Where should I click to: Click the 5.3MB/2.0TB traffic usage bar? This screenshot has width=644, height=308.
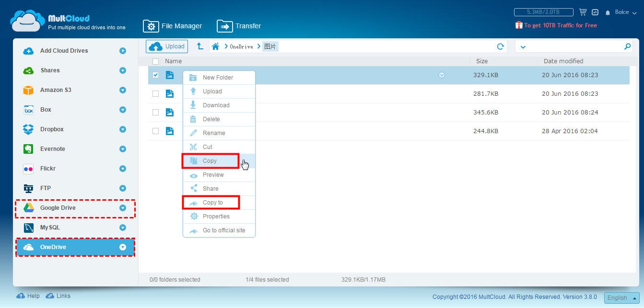tap(543, 12)
